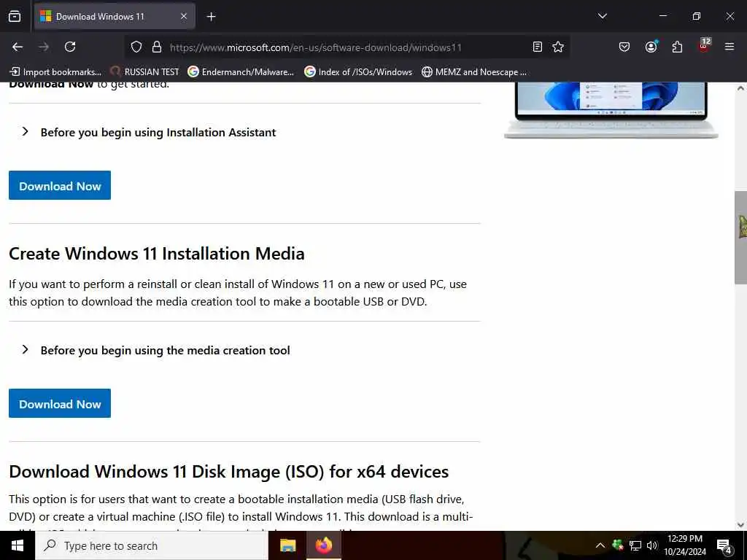Open network tray icon
747x560 pixels.
click(635, 545)
